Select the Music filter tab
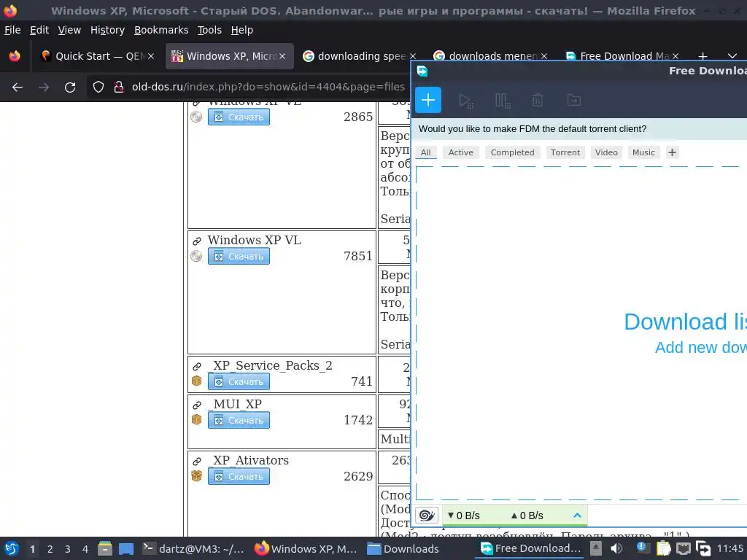This screenshot has height=560, width=747. click(643, 152)
